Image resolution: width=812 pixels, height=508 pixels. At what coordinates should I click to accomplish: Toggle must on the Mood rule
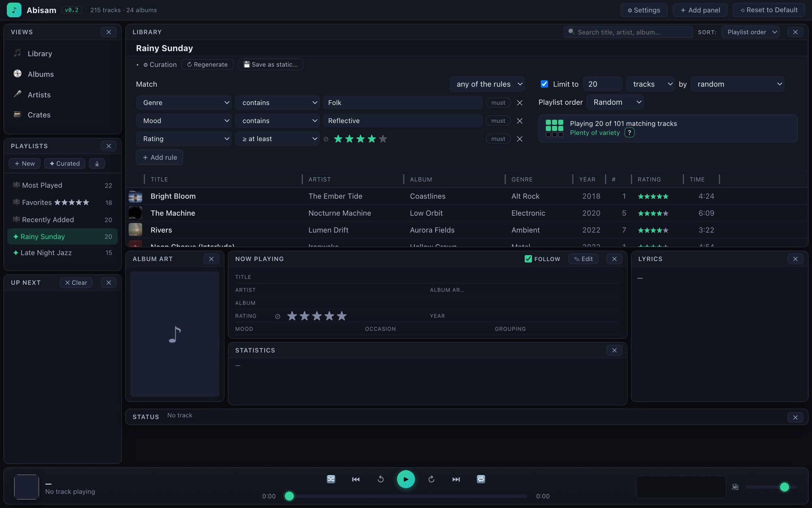498,121
